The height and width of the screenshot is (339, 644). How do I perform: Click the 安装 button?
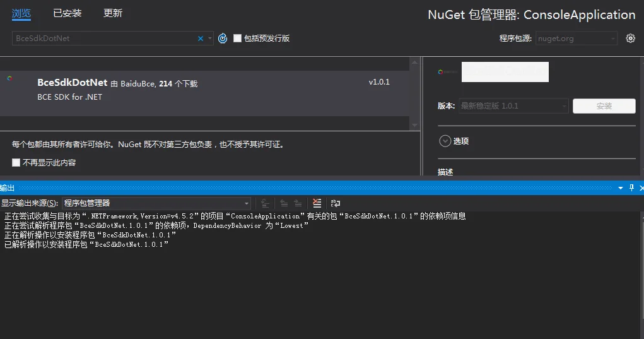tap(604, 106)
